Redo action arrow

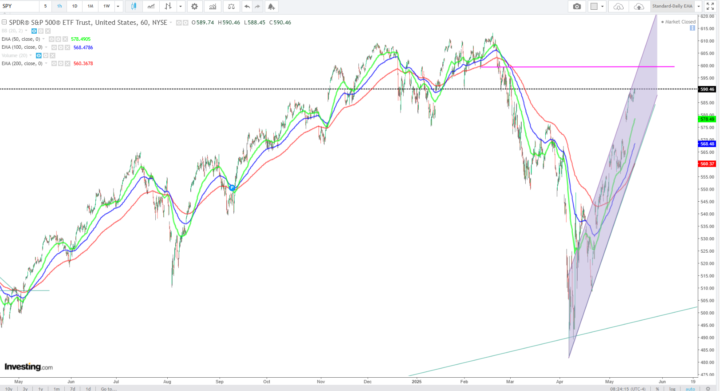258,6
